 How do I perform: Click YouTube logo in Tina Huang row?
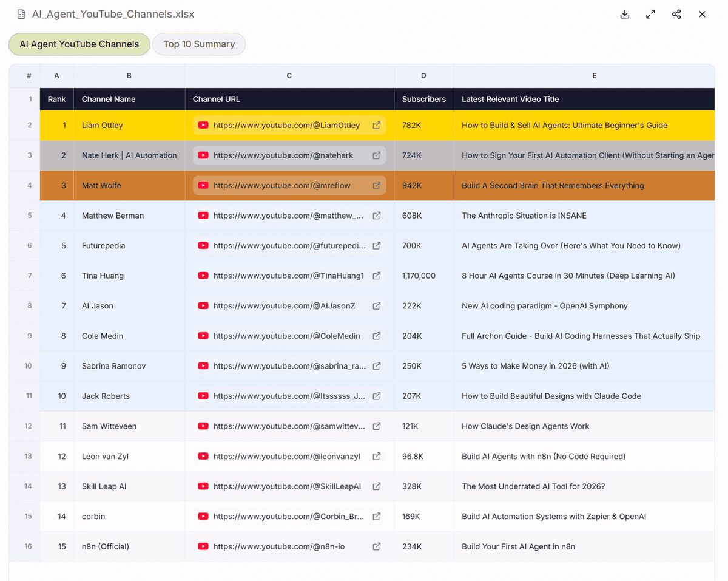coord(203,276)
